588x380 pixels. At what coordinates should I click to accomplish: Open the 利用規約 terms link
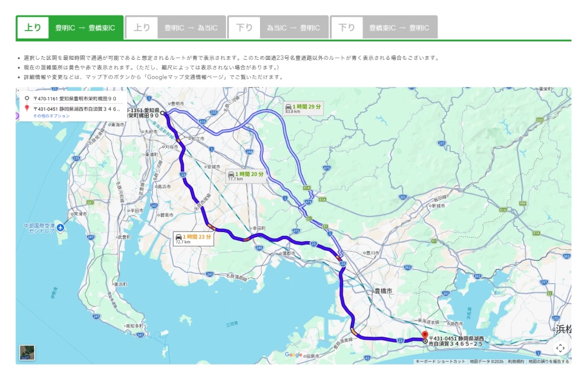[516, 361]
